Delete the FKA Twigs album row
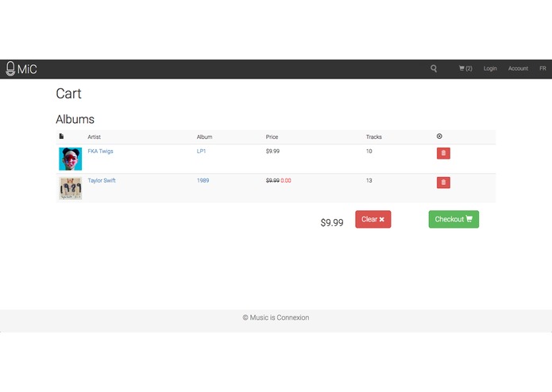This screenshot has height=392, width=552. coord(443,153)
